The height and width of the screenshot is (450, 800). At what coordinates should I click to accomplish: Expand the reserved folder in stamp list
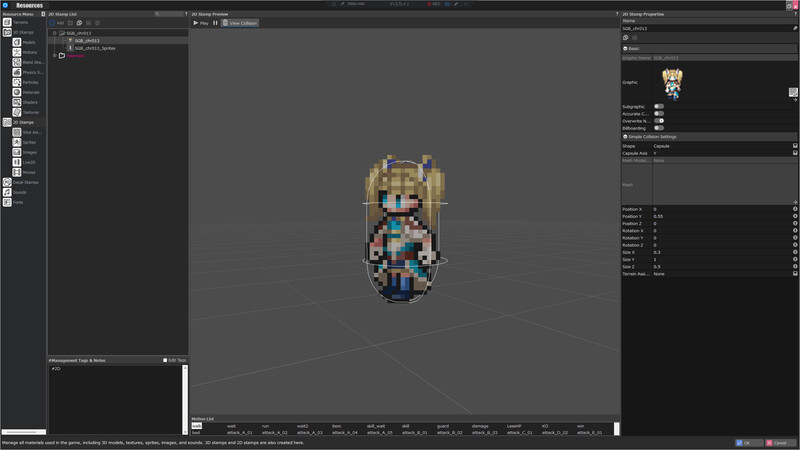coord(55,56)
